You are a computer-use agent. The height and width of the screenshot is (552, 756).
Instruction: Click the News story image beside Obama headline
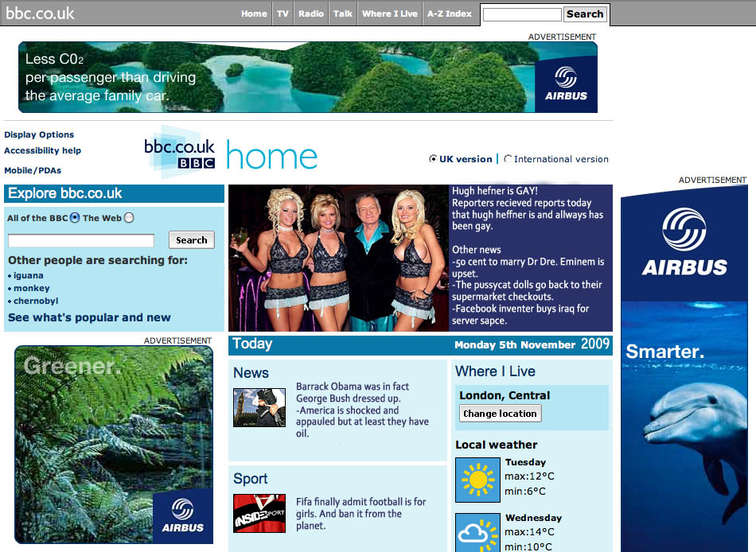[259, 408]
